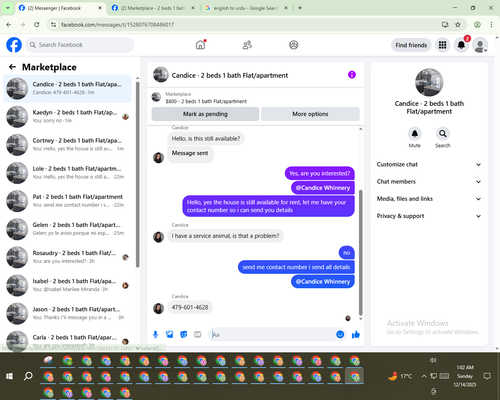Open the Windows Start button
This screenshot has height=400, width=500.
point(9,376)
